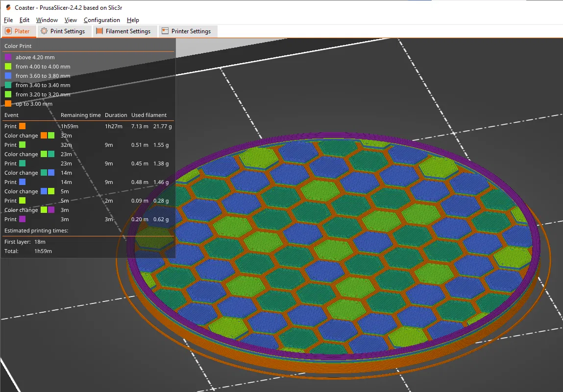This screenshot has height=392, width=563.
Task: Switch to the Printer Settings tab
Action: pyautogui.click(x=187, y=31)
